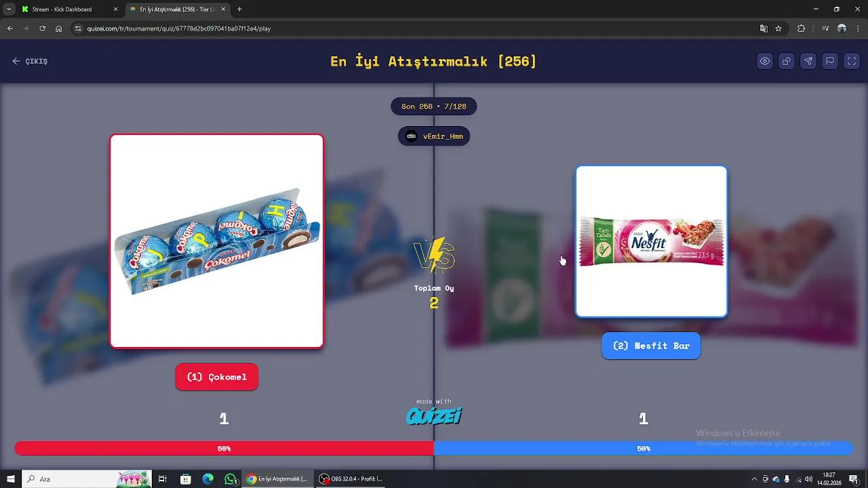Image resolution: width=868 pixels, height=488 pixels.
Task: Vote for (1) Çokomel red button
Action: 217,377
